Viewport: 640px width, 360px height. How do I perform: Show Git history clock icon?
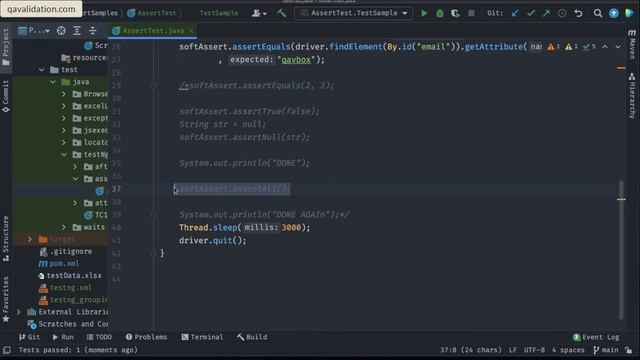pos(562,13)
